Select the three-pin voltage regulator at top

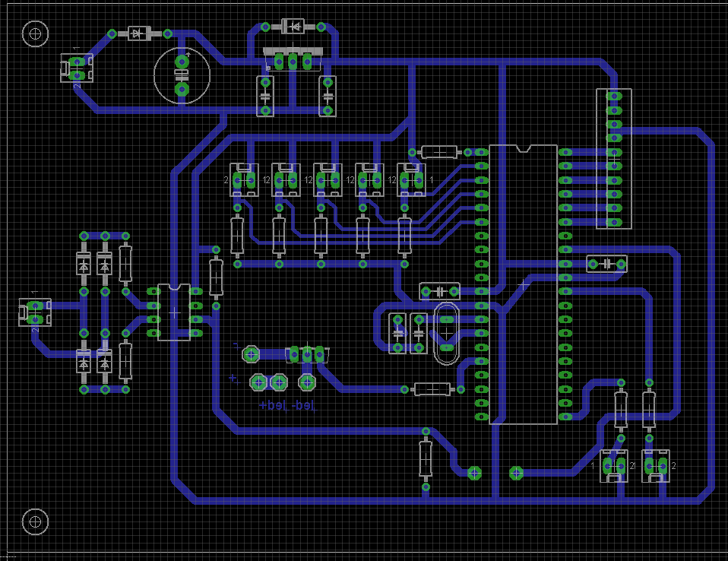point(293,59)
